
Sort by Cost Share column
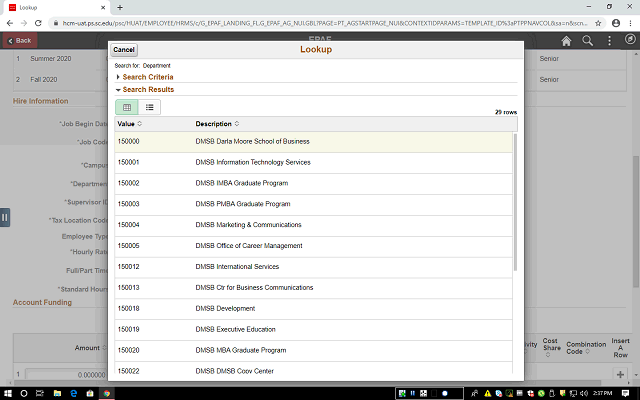(x=550, y=348)
